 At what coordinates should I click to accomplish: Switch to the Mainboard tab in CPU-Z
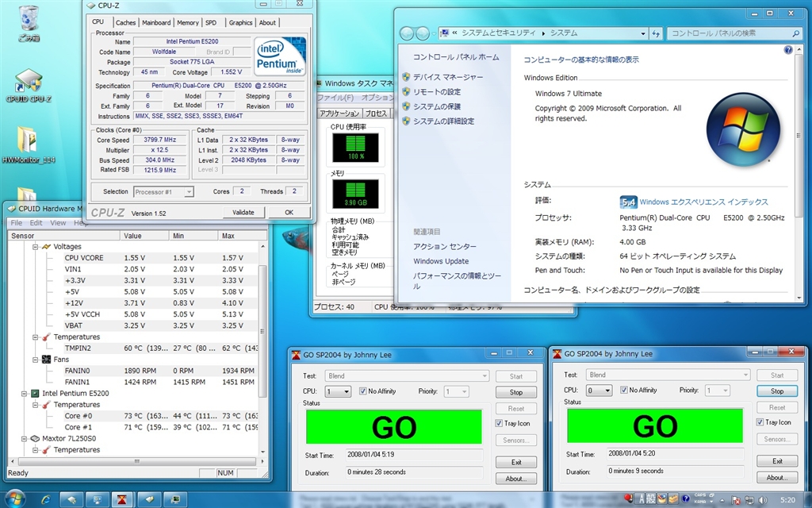(x=156, y=23)
